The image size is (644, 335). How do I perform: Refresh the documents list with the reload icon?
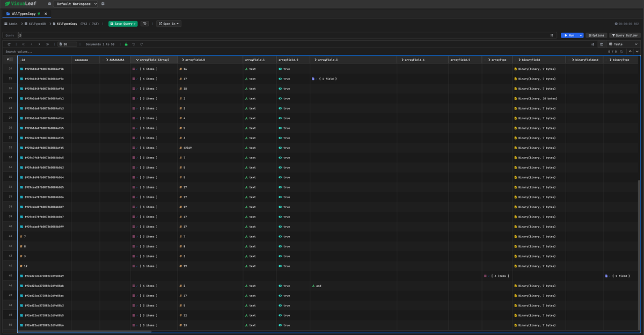9,44
